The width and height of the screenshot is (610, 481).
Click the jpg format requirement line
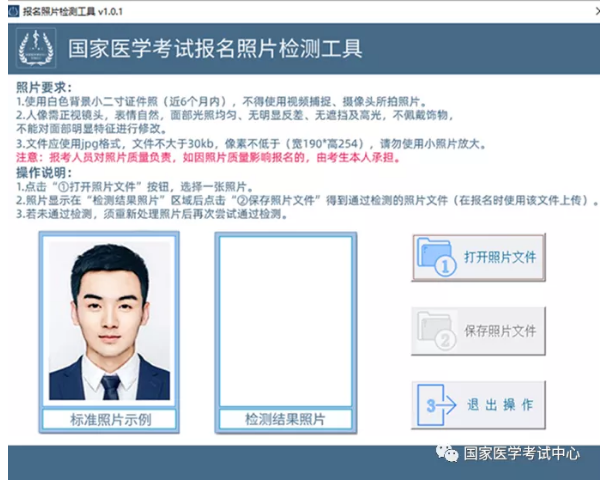point(250,144)
